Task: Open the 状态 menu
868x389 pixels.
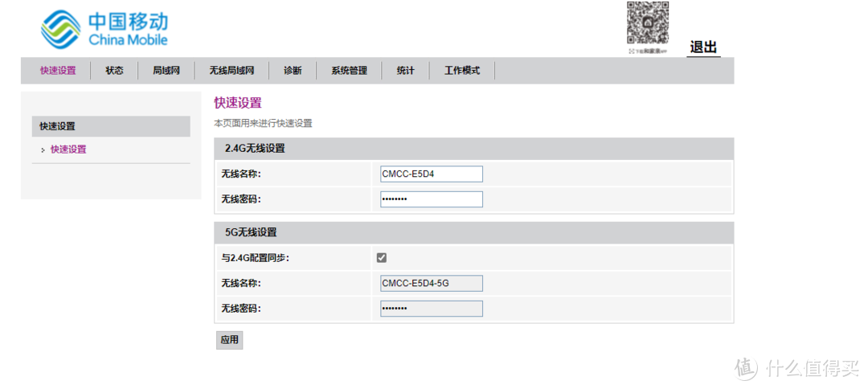Action: [115, 71]
